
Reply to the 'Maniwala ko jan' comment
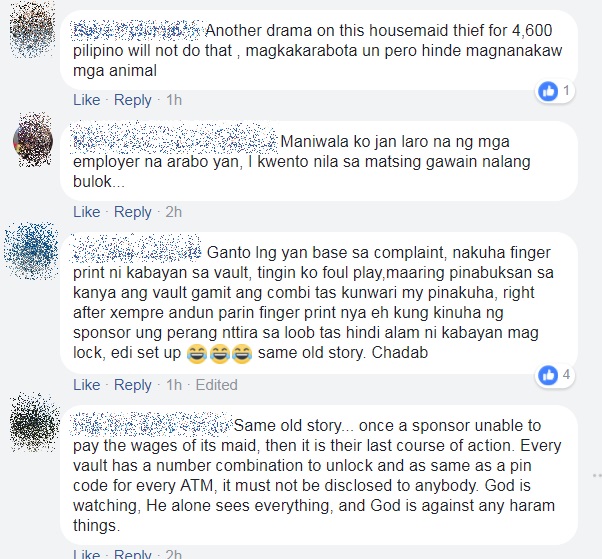[132, 212]
